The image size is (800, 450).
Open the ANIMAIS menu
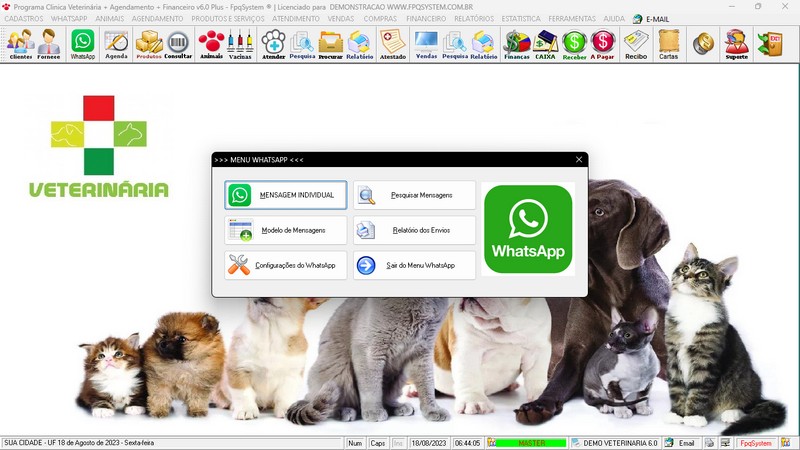(x=110, y=19)
